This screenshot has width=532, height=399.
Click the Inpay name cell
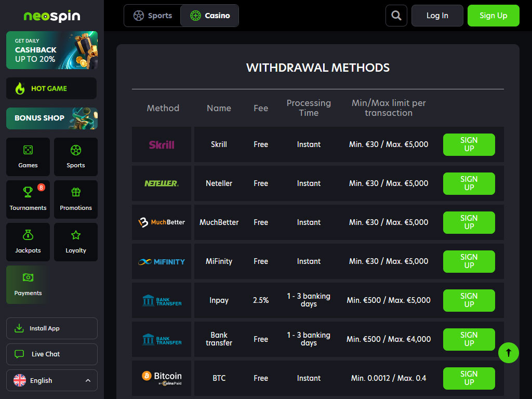point(219,301)
